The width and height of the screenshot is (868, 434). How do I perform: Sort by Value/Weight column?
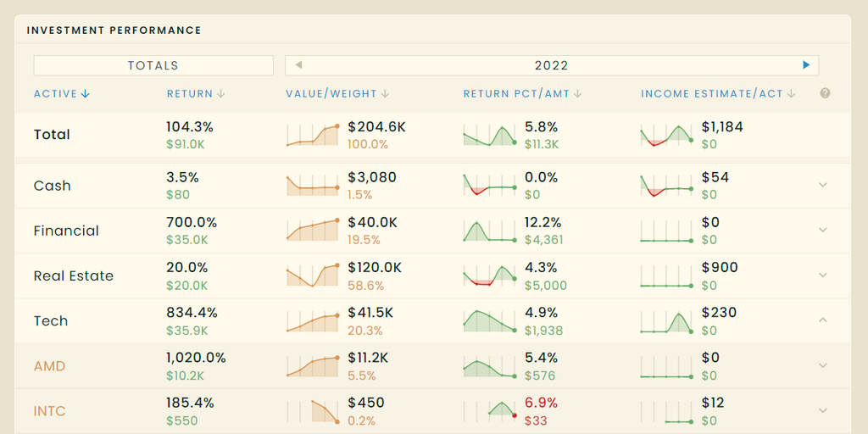[x=337, y=94]
